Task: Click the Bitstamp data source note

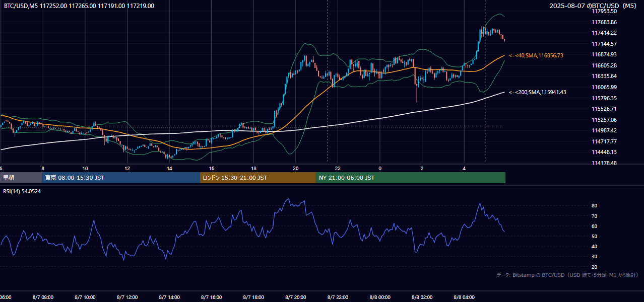Action: click(x=567, y=275)
